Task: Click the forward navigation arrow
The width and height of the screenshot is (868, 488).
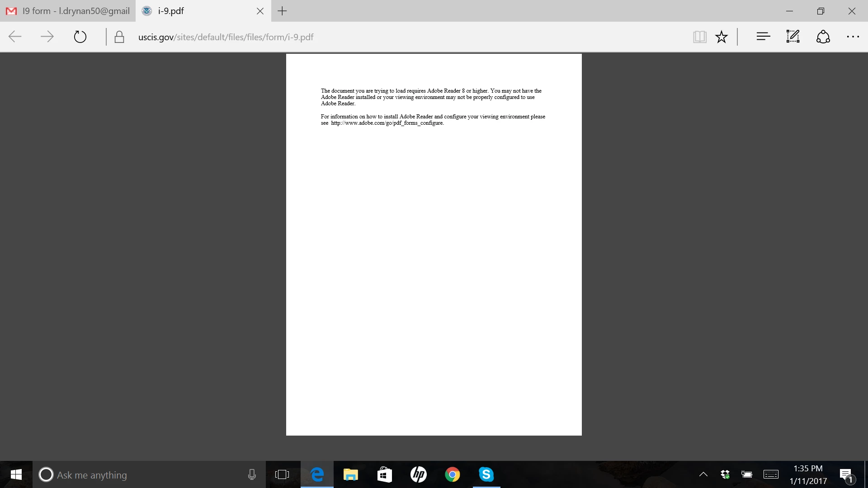Action: (47, 37)
